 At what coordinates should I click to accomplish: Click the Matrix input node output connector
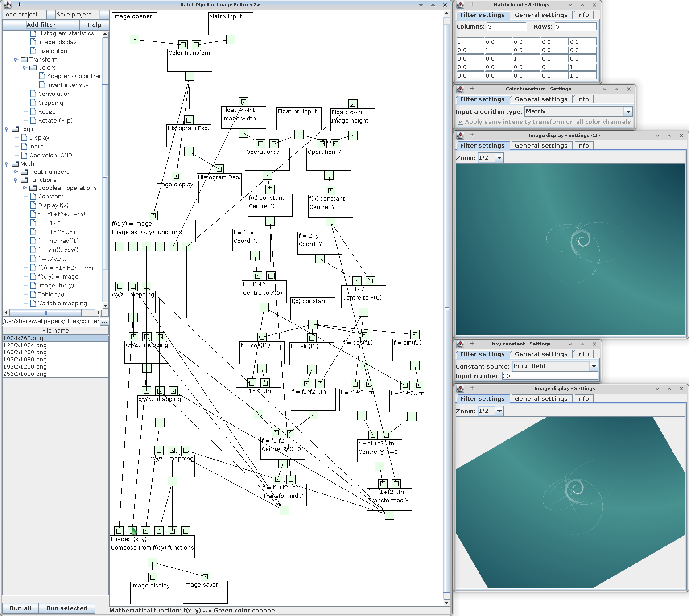[231, 40]
